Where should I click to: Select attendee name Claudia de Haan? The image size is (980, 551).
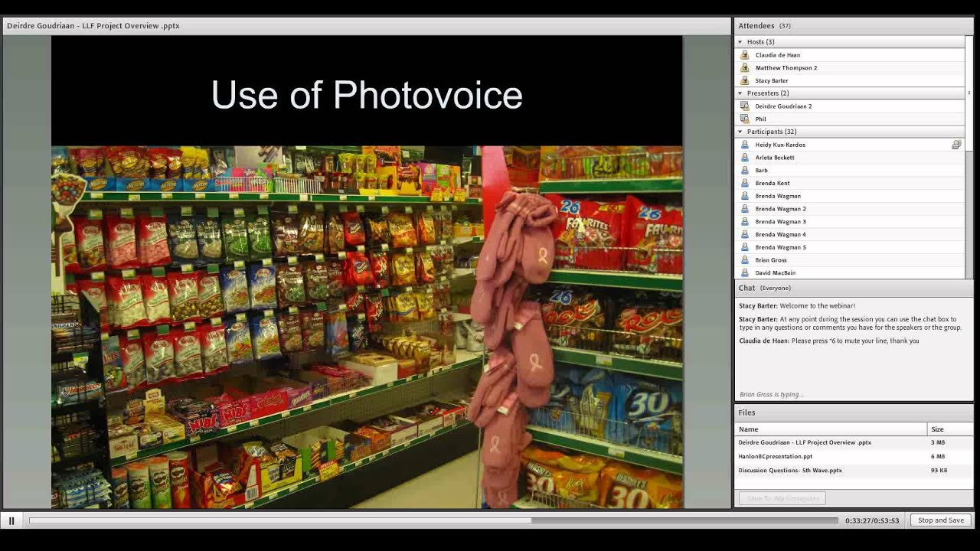coord(777,55)
